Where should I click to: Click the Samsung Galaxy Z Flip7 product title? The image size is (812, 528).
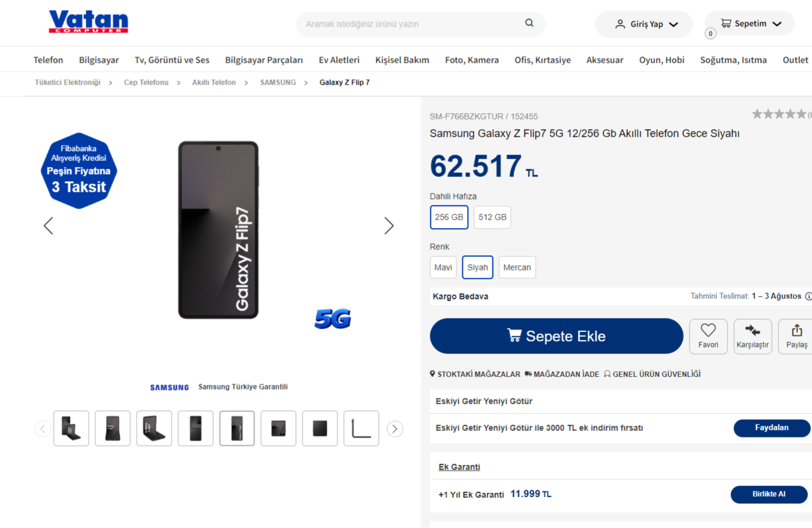pos(585,134)
